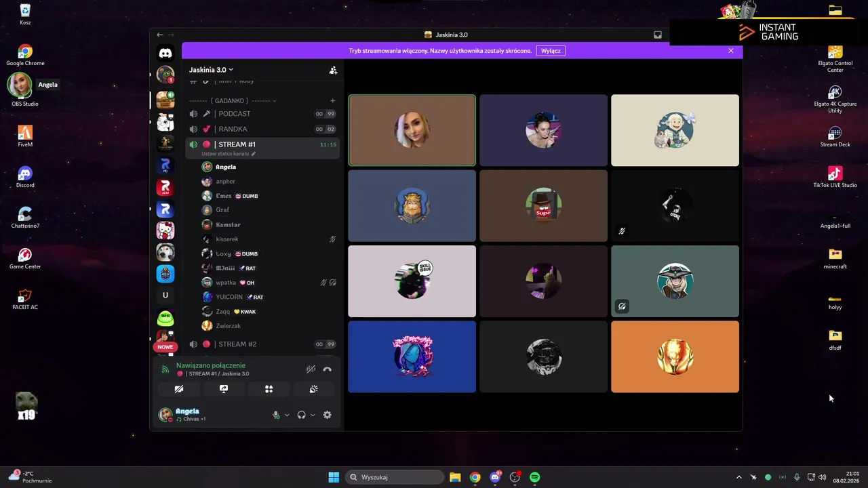Open the server labeled U in sidebar
Screen dimensions: 868x488
165,295
